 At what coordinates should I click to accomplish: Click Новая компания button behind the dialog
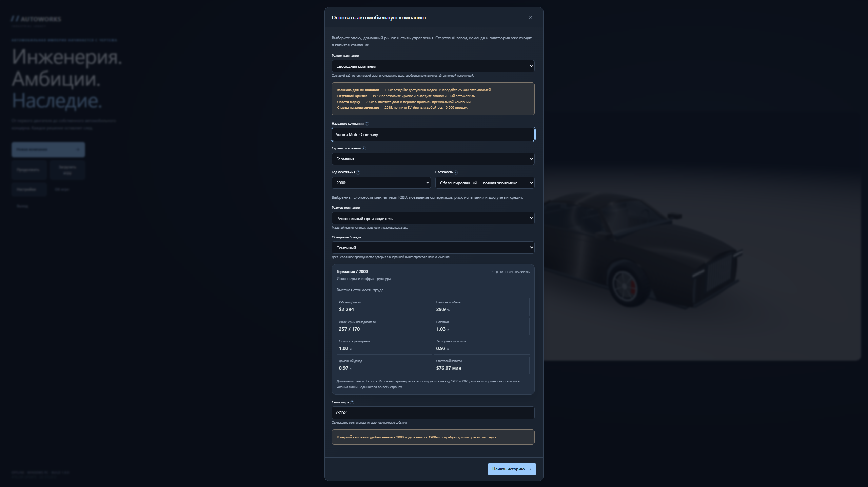pyautogui.click(x=48, y=149)
